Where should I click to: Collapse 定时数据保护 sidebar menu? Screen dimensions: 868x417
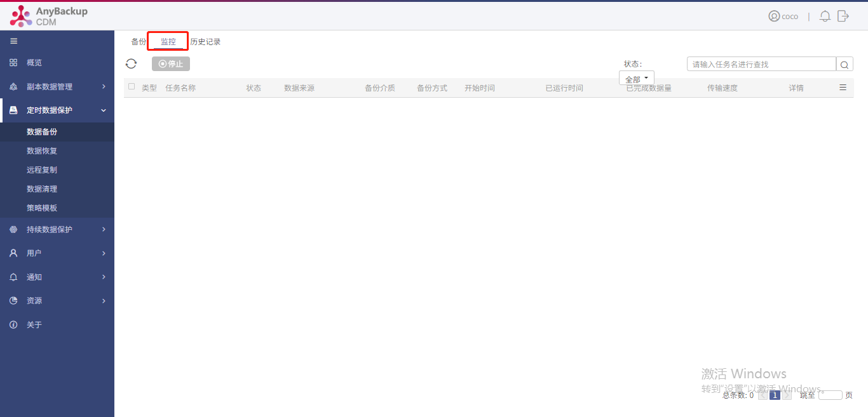point(57,110)
